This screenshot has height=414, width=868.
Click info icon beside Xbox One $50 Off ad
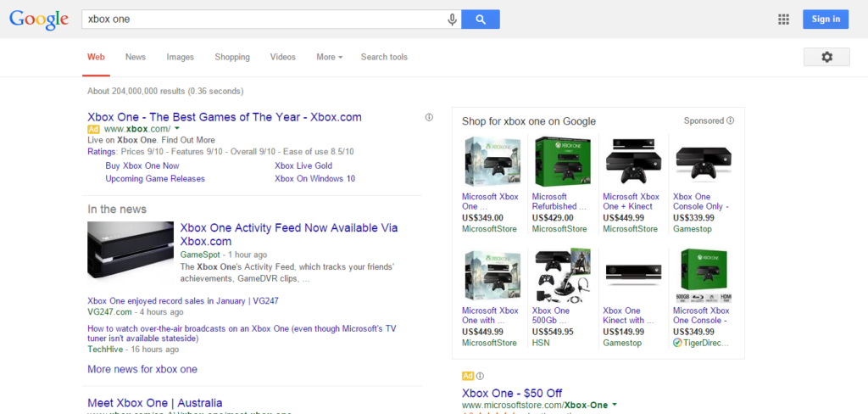click(x=480, y=376)
